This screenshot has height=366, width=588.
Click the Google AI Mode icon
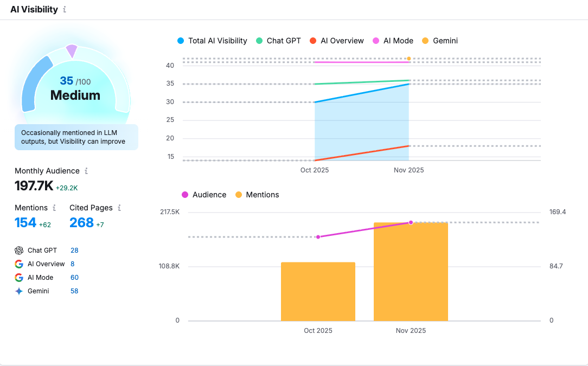(x=18, y=277)
